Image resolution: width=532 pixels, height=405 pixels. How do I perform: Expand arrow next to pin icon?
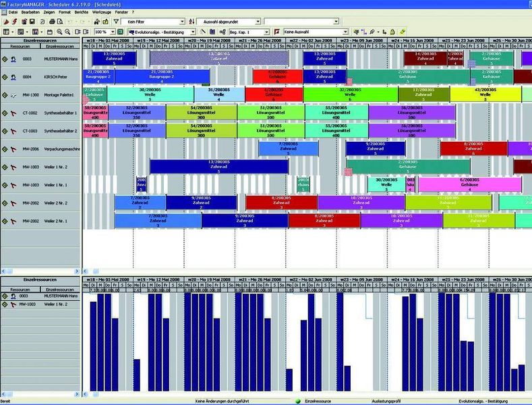click(378, 32)
